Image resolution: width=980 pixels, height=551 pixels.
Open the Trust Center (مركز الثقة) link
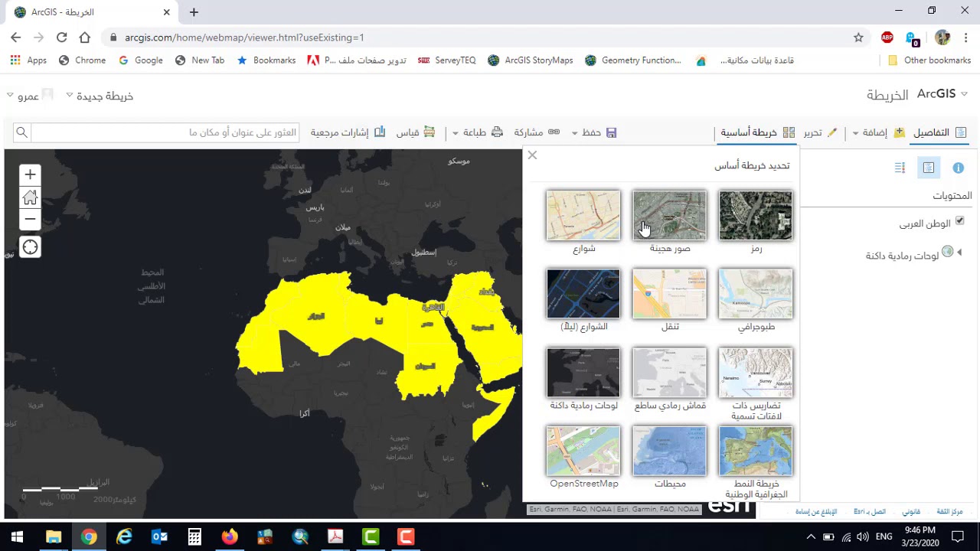949,511
